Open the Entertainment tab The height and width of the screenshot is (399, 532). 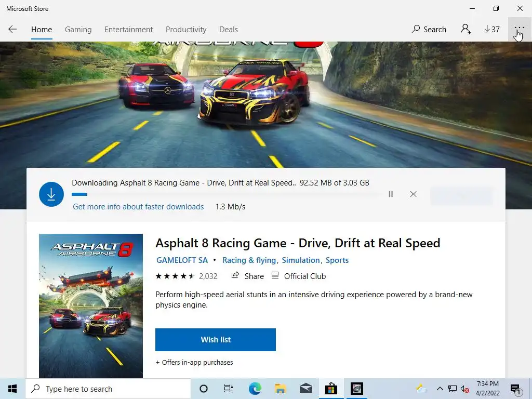pos(129,30)
